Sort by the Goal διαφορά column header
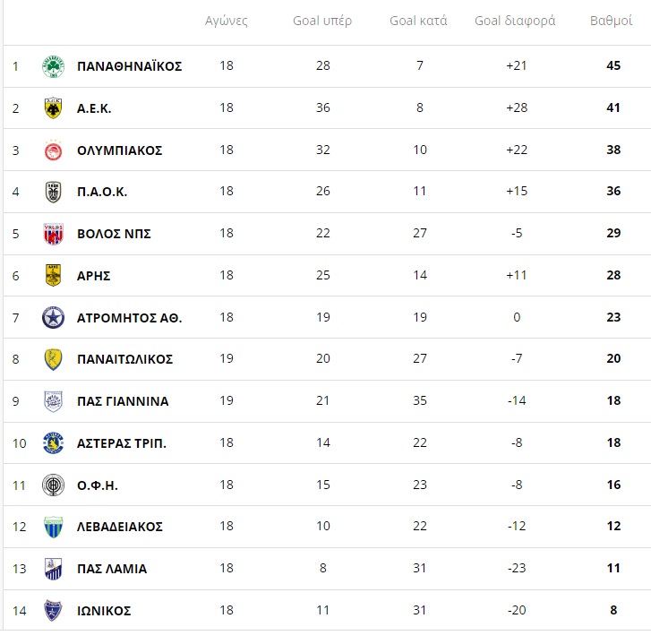This screenshot has width=651, height=644. click(515, 21)
